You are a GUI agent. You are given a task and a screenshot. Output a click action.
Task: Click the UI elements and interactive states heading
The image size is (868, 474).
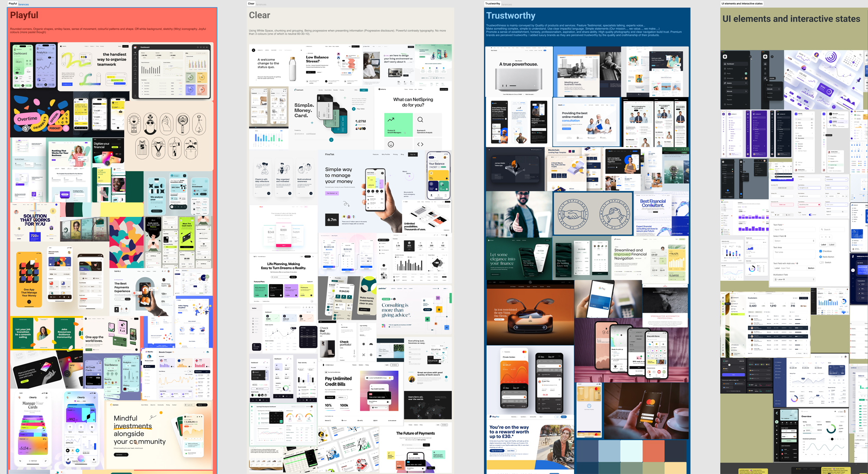point(791,19)
